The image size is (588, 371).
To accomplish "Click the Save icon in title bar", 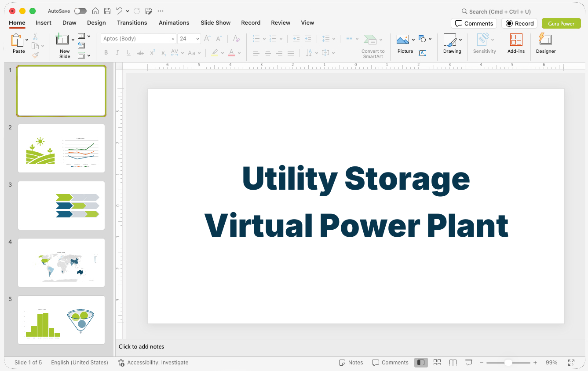I will [x=107, y=11].
